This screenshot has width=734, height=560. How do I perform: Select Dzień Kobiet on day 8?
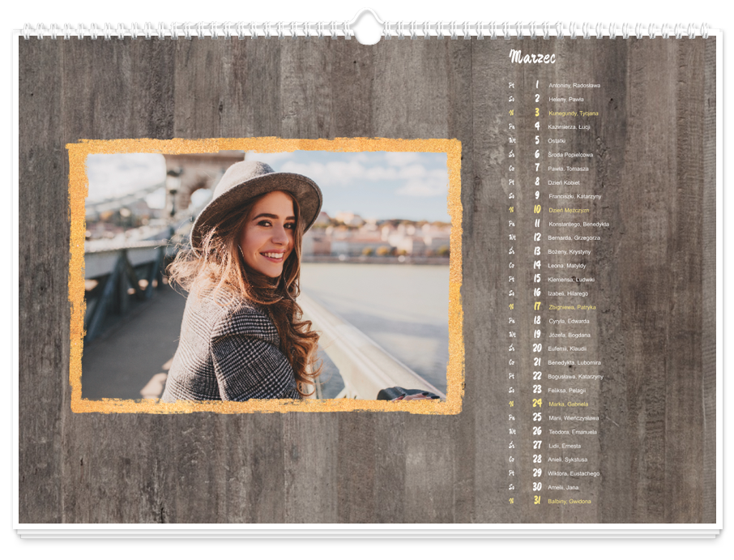564,182
